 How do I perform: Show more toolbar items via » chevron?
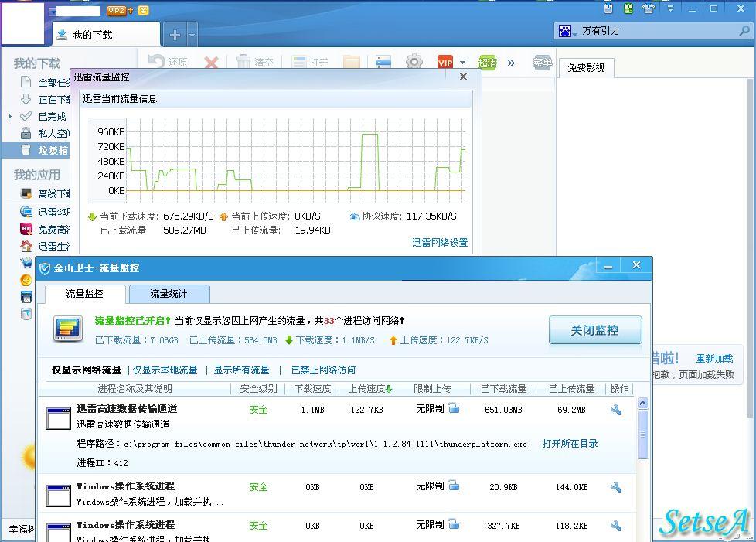tap(511, 63)
